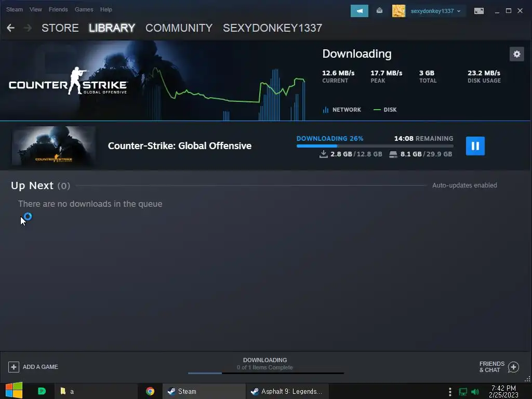
Task: Go back with the left arrow
Action: (10, 28)
